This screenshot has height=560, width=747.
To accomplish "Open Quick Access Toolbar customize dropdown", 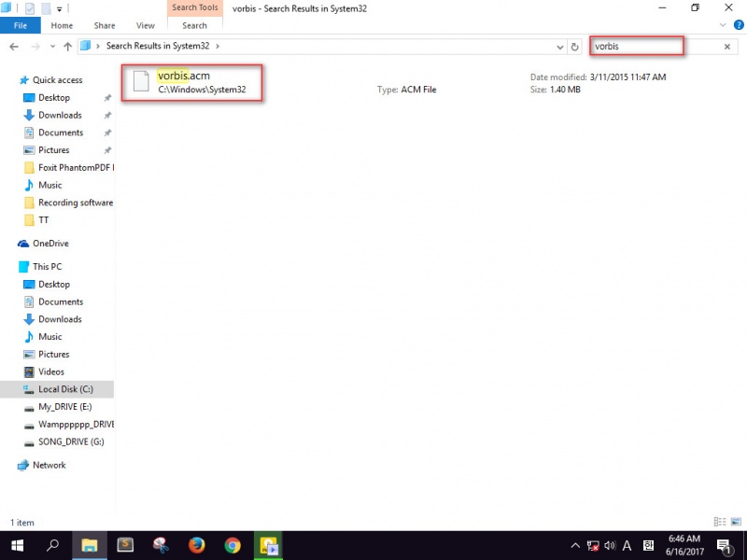I will (x=60, y=8).
